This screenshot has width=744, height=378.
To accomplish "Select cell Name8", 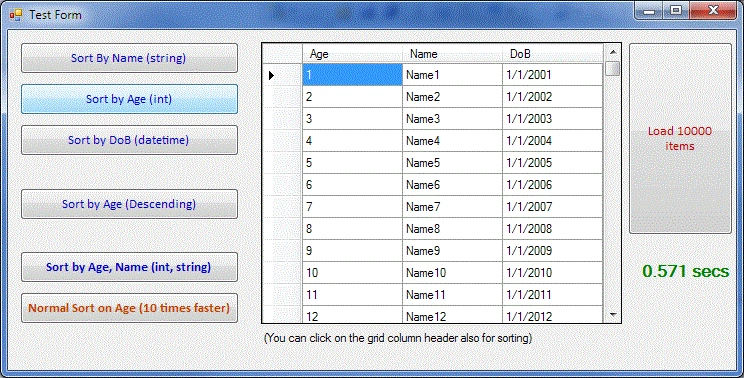I will [x=452, y=229].
